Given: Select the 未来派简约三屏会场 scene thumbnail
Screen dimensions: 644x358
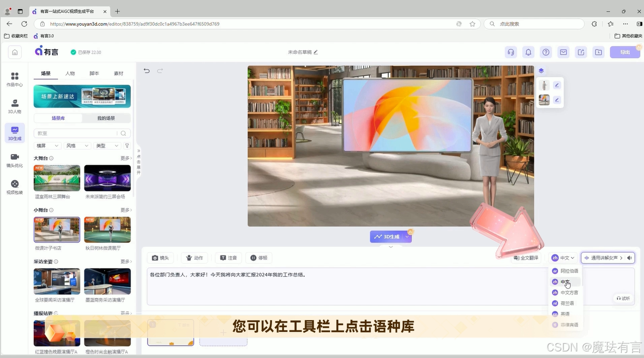Looking at the screenshot, I should (108, 178).
